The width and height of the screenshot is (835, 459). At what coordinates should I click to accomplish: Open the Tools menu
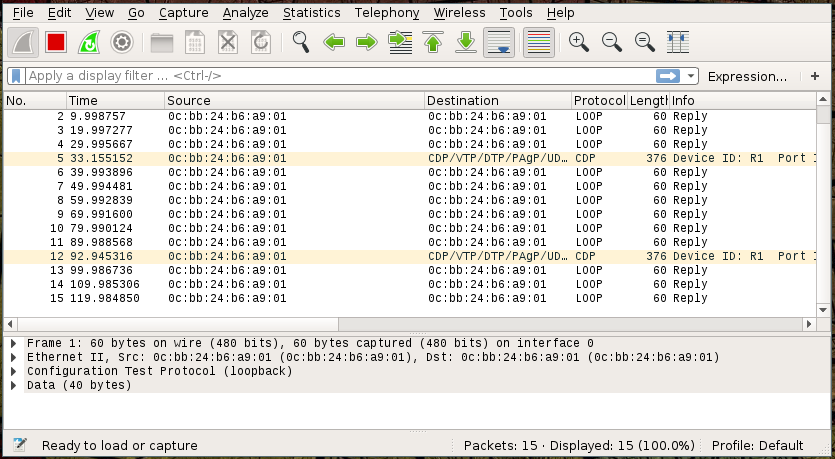click(516, 13)
